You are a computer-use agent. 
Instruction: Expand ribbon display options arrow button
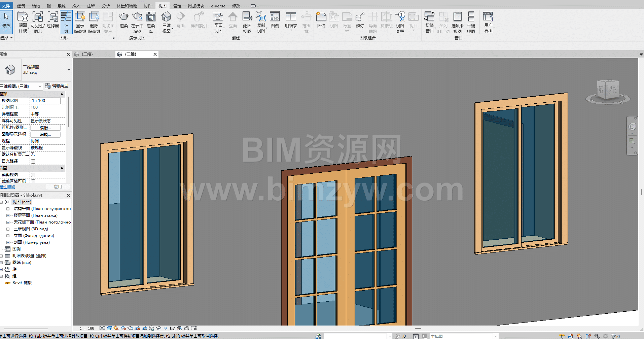tap(255, 6)
